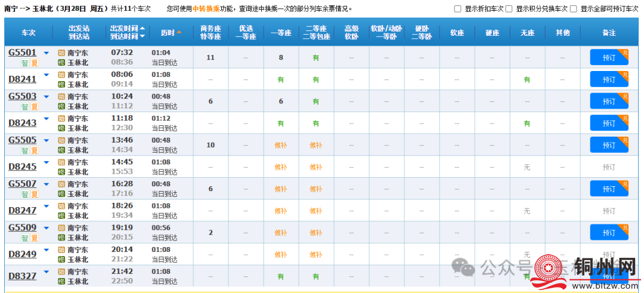Expand the arrow beside train G5509
Image resolution: width=644 pixels, height=293 pixels.
pyautogui.click(x=47, y=228)
